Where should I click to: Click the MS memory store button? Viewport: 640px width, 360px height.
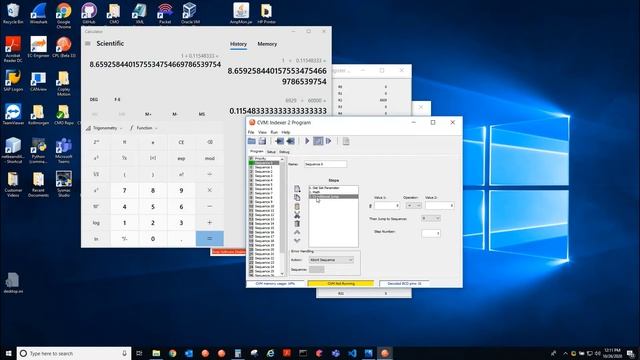coord(202,114)
